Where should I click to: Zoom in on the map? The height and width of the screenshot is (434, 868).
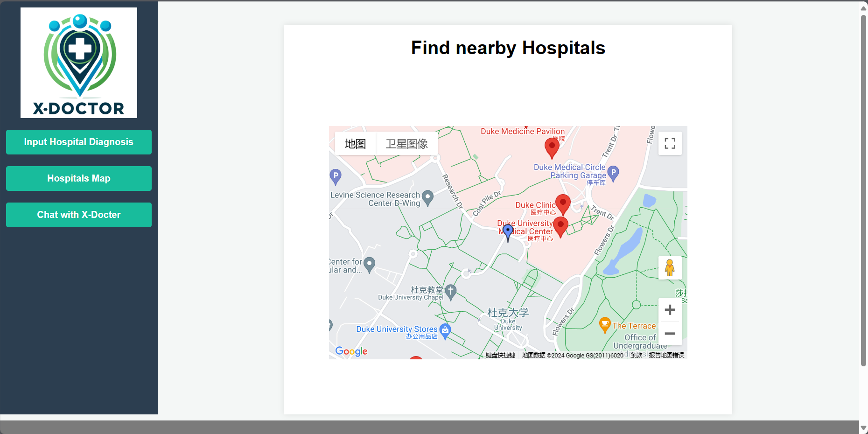[670, 310]
